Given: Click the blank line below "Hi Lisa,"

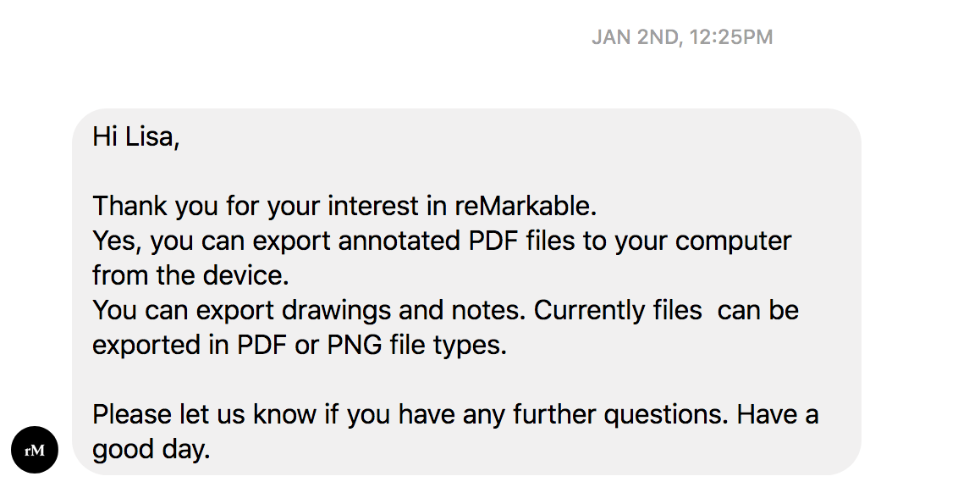Looking at the screenshot, I should [x=466, y=171].
